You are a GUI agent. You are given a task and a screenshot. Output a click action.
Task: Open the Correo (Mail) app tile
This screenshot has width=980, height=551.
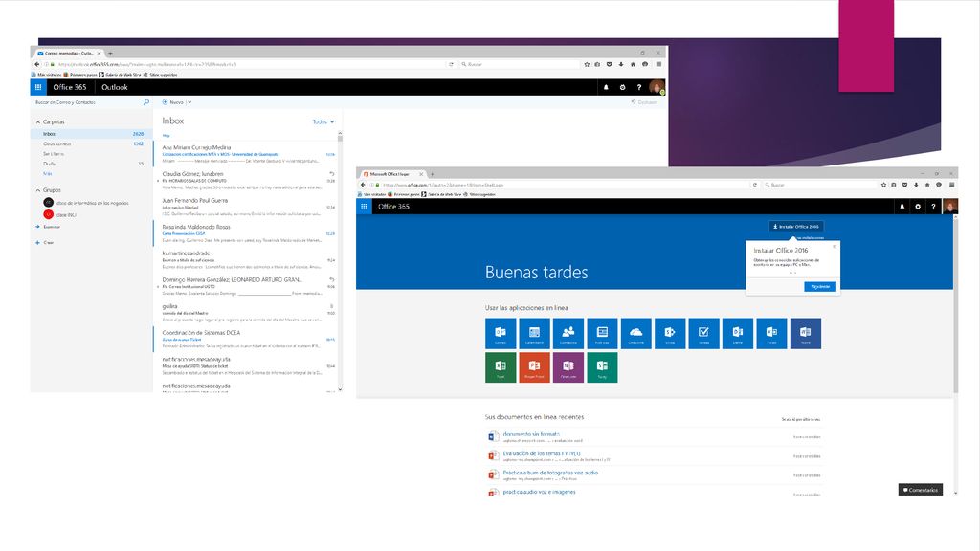tap(501, 334)
